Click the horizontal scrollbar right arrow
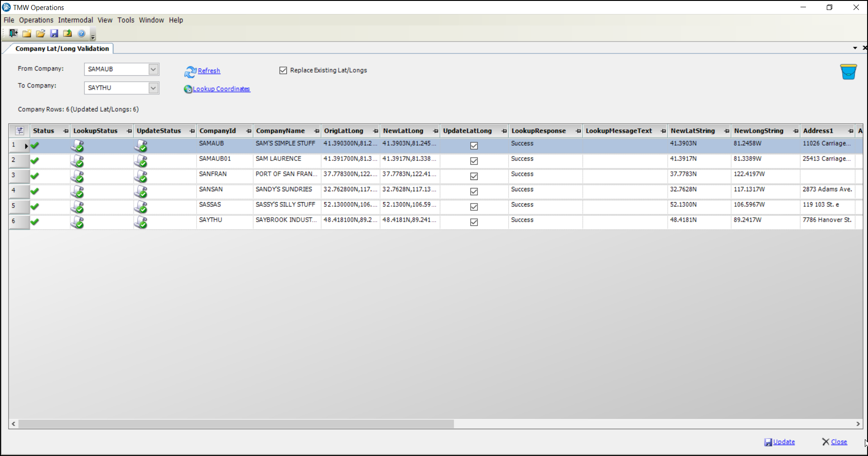Viewport: 868px width, 456px height. (858, 424)
